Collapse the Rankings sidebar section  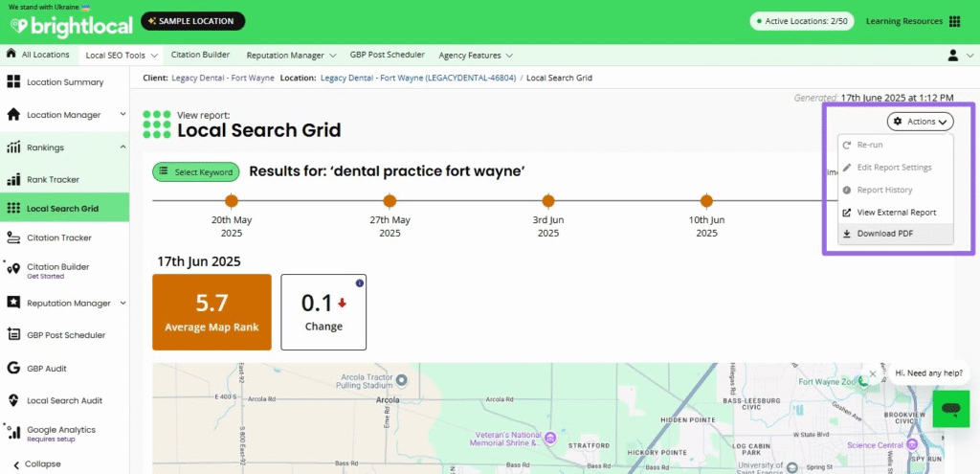click(x=122, y=147)
